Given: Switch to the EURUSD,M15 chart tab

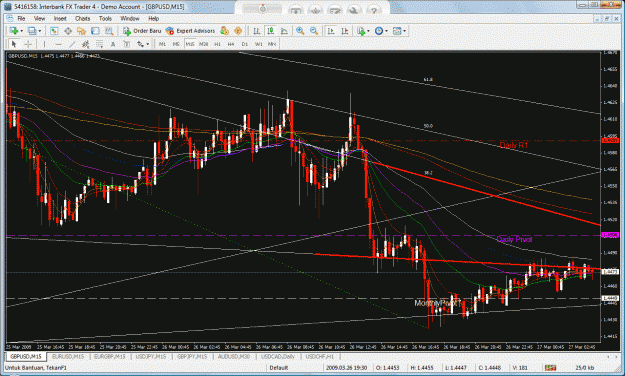Looking at the screenshot, I should [68, 356].
